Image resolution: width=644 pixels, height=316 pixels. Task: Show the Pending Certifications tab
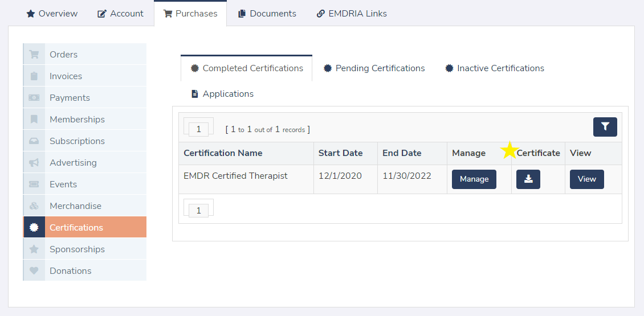[x=374, y=68]
